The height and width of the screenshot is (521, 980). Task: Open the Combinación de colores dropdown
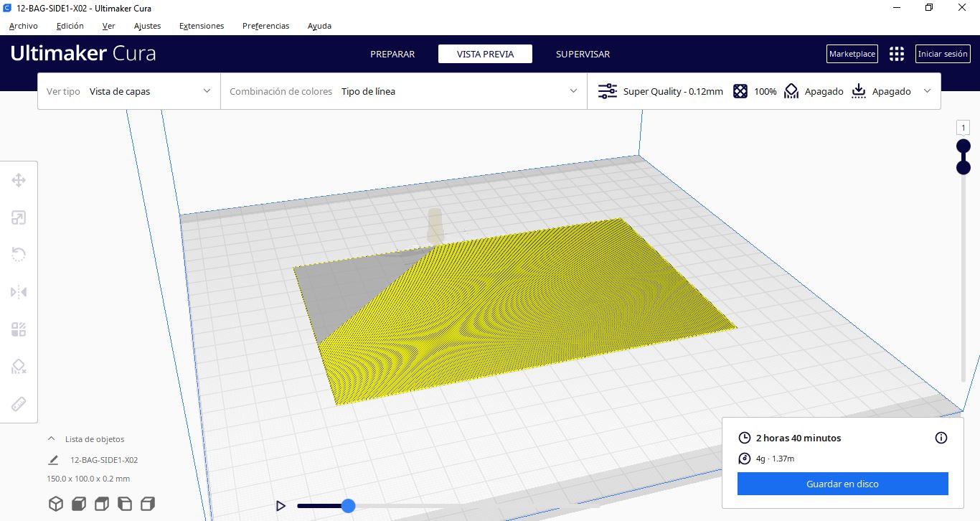[x=404, y=91]
